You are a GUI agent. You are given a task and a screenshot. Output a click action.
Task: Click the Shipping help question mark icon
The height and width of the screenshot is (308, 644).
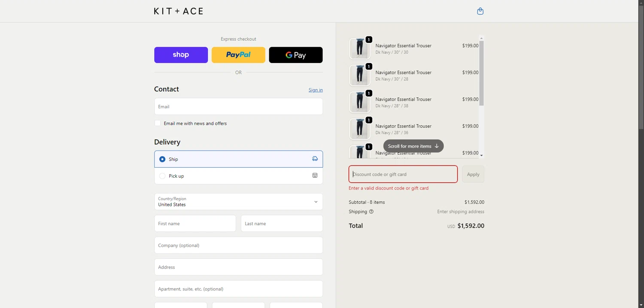[x=371, y=211]
